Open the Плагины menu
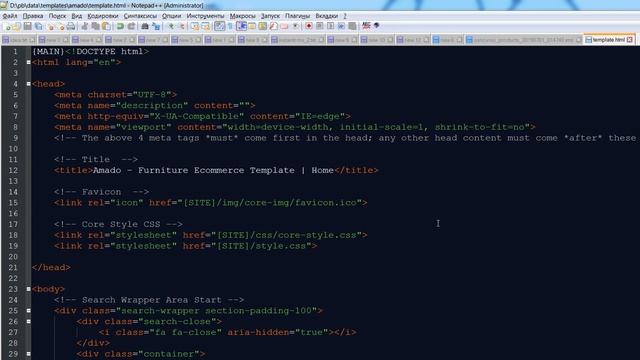This screenshot has width=640, height=360. coord(297,16)
